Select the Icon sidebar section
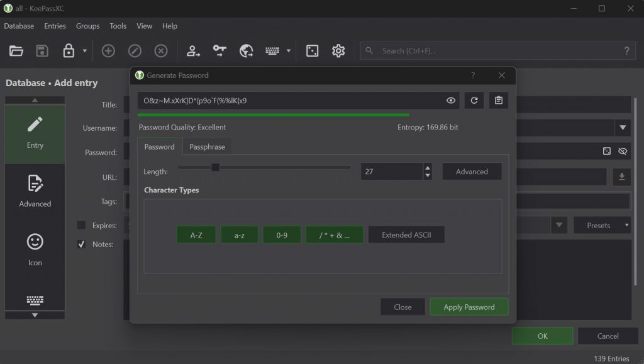The height and width of the screenshot is (364, 644). tap(35, 250)
